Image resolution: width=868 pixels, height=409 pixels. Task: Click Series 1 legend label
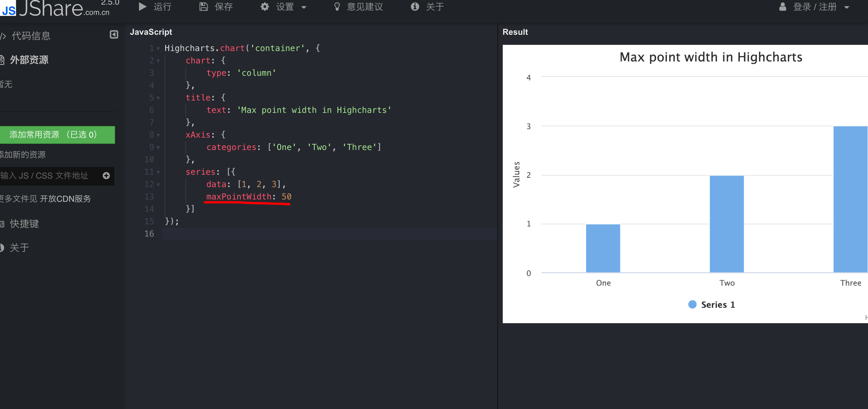[x=718, y=305]
